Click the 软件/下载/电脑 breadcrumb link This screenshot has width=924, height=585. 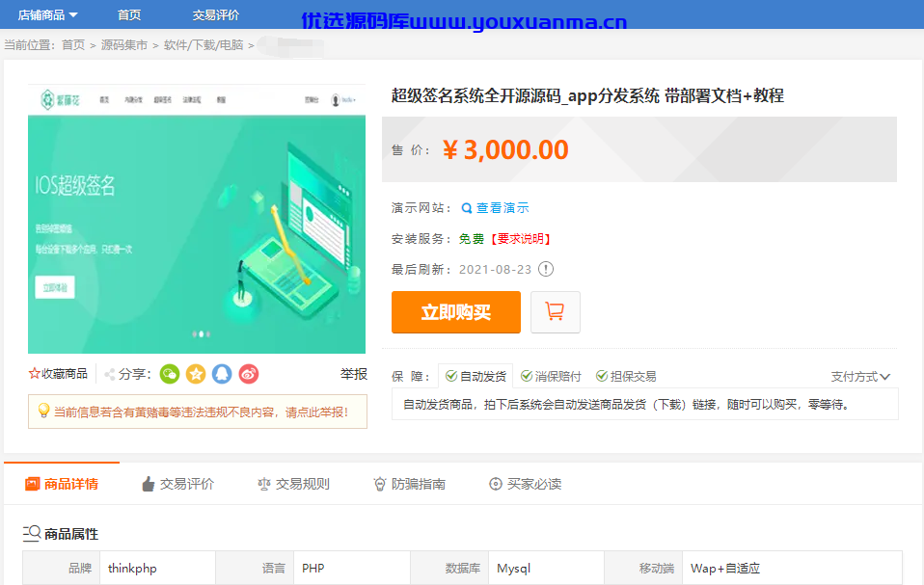point(204,44)
